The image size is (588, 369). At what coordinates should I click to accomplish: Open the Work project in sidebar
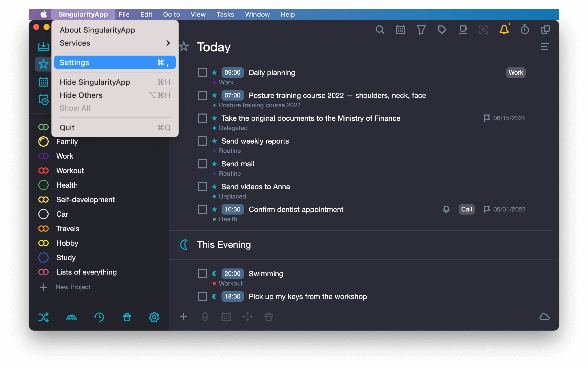click(x=65, y=156)
